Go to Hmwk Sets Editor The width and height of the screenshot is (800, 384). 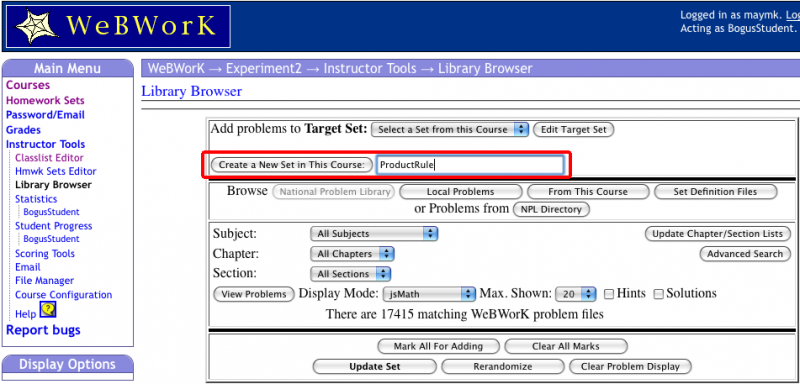coord(56,171)
